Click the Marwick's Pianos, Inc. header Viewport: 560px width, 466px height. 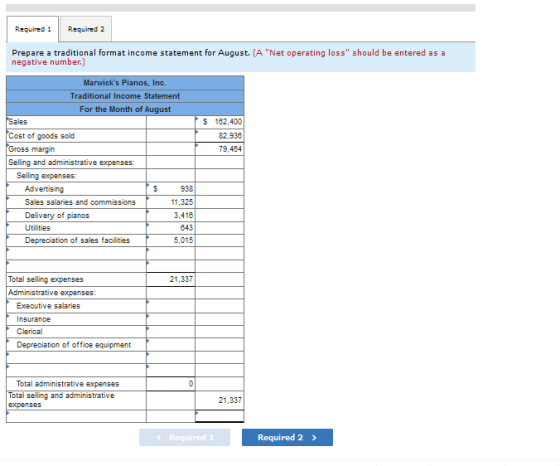[125, 83]
